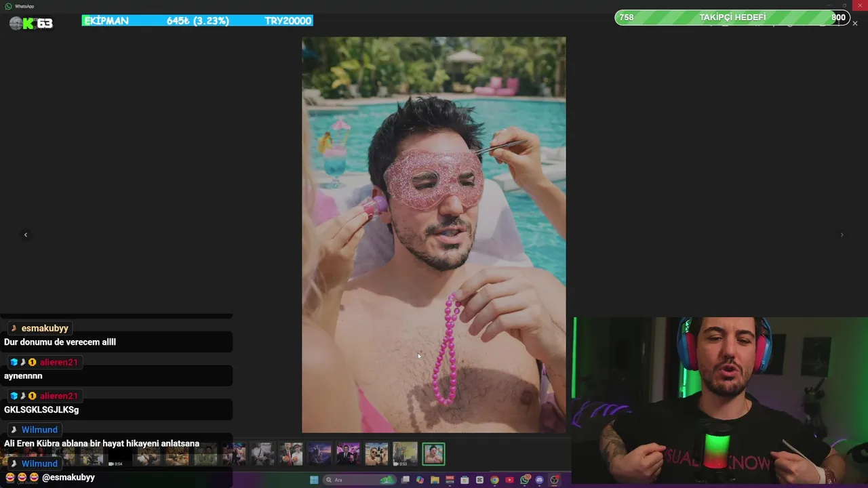This screenshot has width=868, height=488.
Task: Select the video thumbnail showing 0:53 duration
Action: click(x=405, y=454)
